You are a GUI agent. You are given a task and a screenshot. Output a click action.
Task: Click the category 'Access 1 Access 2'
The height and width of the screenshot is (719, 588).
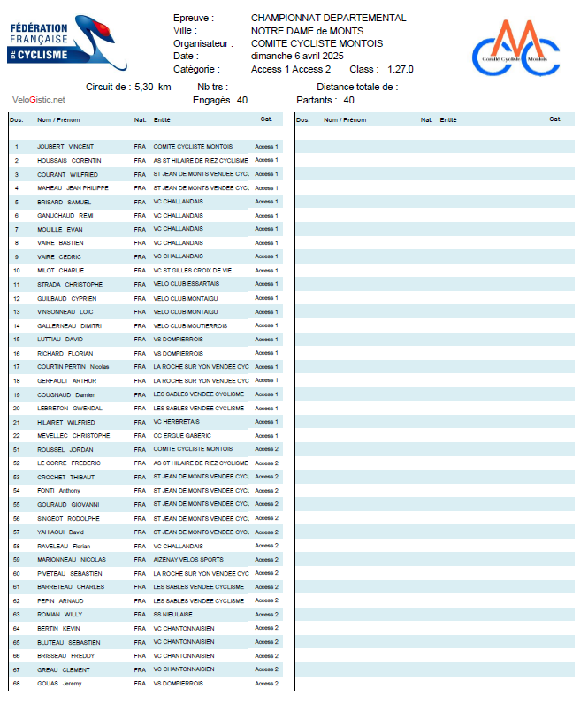tap(291, 69)
